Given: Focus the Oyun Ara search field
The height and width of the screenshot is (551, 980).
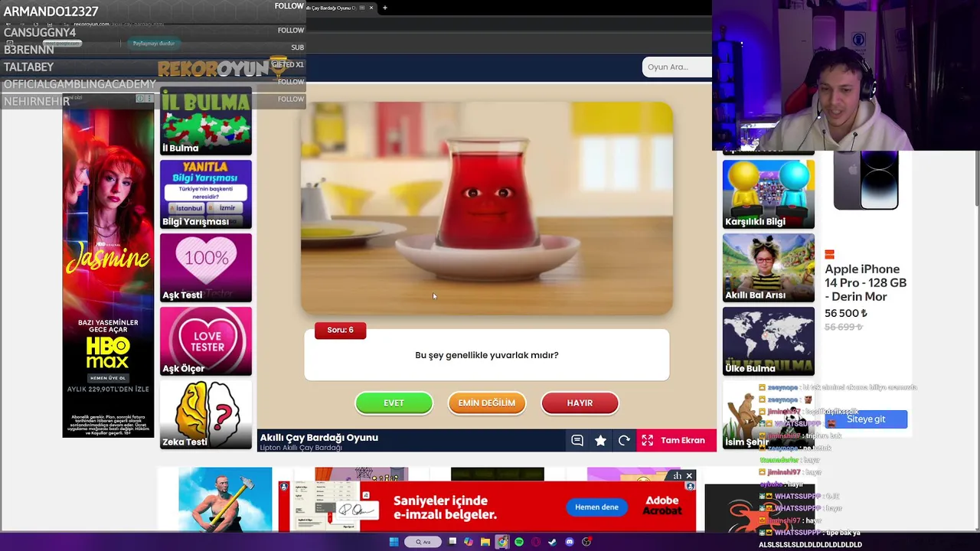Looking at the screenshot, I should [x=677, y=67].
